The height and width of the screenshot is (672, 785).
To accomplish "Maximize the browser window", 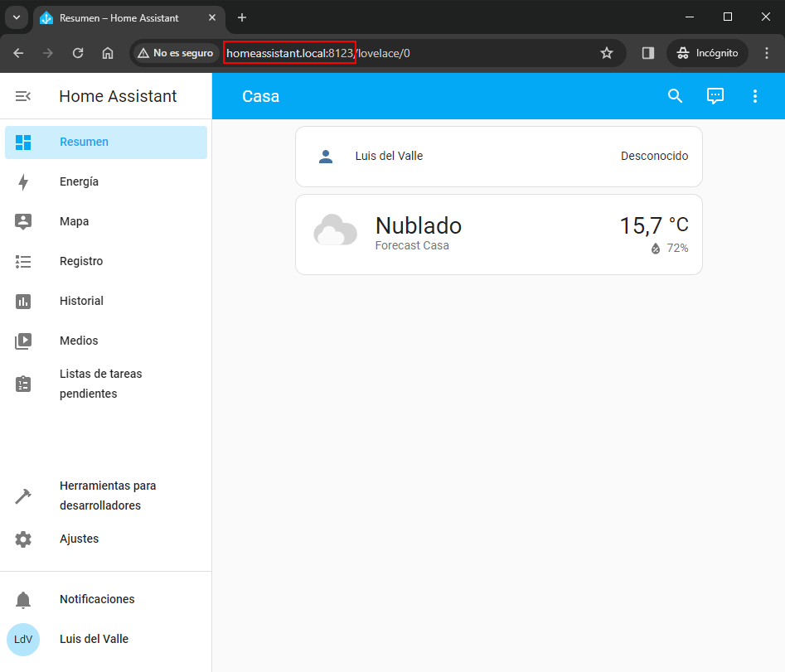I will click(728, 17).
